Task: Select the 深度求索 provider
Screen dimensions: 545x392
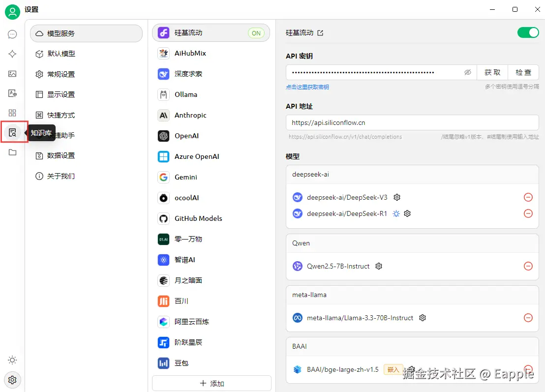Action: pyautogui.click(x=211, y=74)
